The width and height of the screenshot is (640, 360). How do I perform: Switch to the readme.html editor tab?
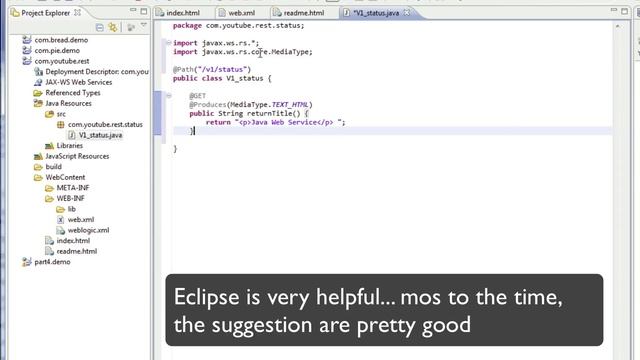(x=303, y=13)
